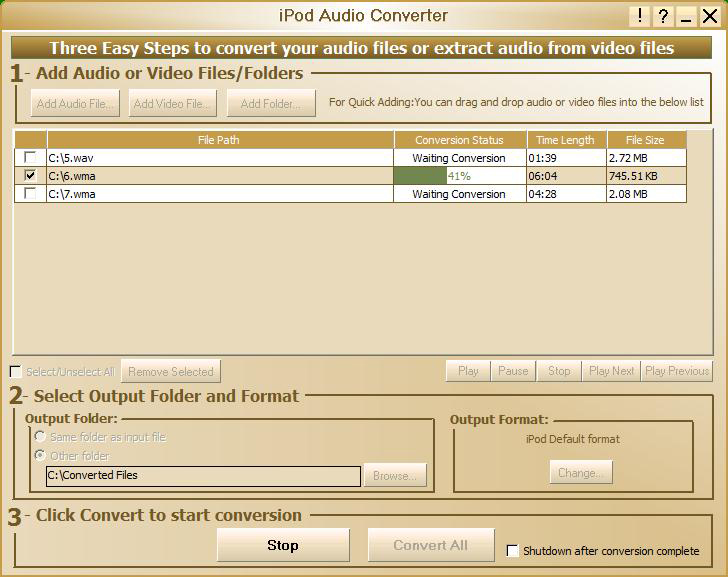Click the 06:04 time length cell
The image size is (728, 577).
[566, 176]
